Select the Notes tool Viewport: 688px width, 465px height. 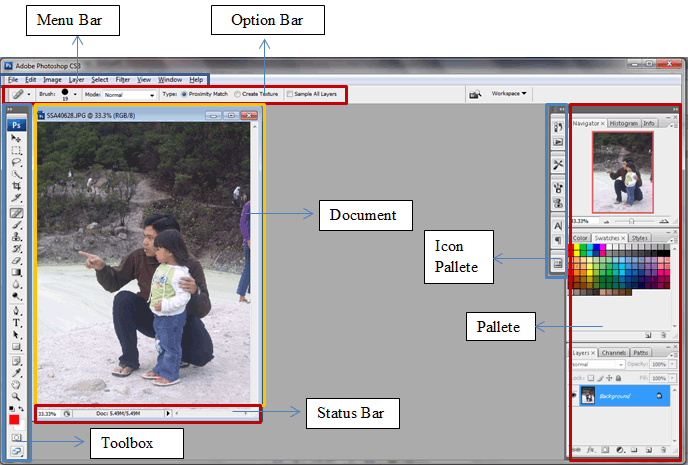16,361
